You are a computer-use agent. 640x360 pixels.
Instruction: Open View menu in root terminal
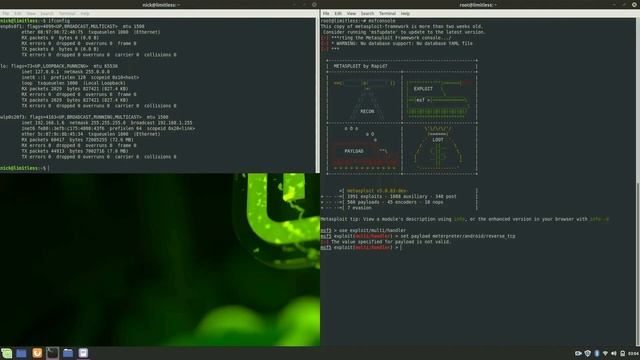click(351, 13)
